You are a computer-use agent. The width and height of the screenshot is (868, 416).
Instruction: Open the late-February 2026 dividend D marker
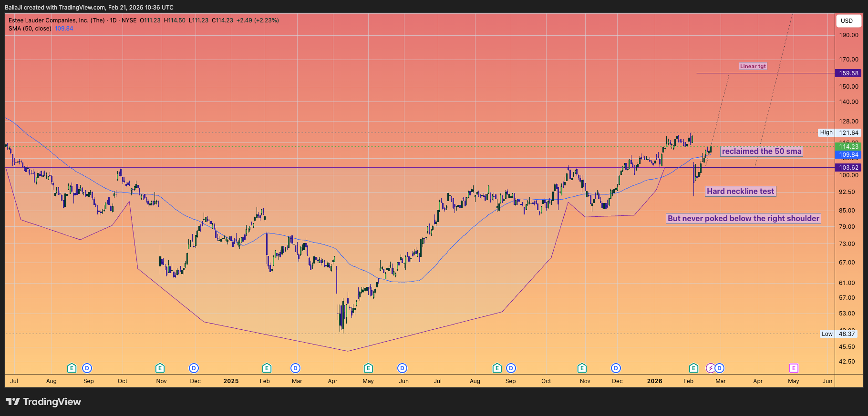click(720, 368)
